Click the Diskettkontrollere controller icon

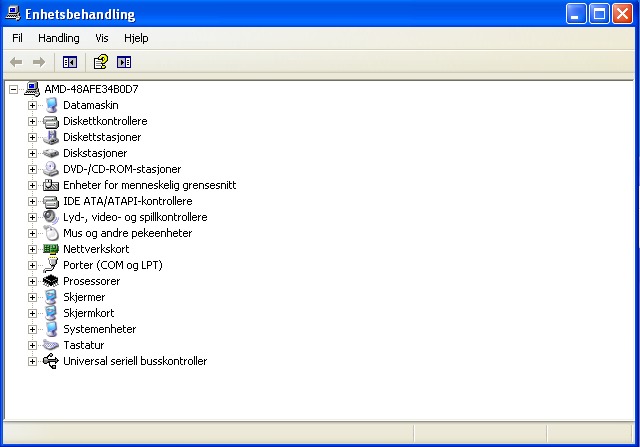click(x=51, y=121)
